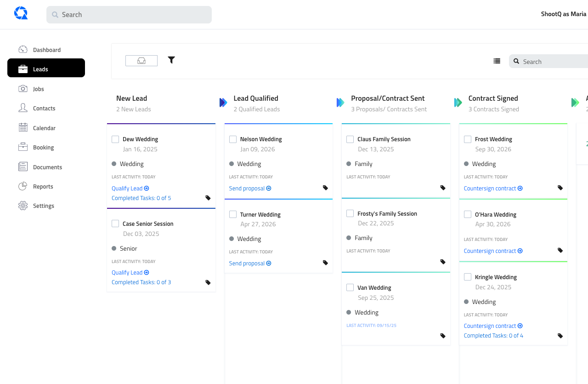The image size is (588, 384).
Task: Click tag icon on Frost Wedding card
Action: tap(560, 188)
